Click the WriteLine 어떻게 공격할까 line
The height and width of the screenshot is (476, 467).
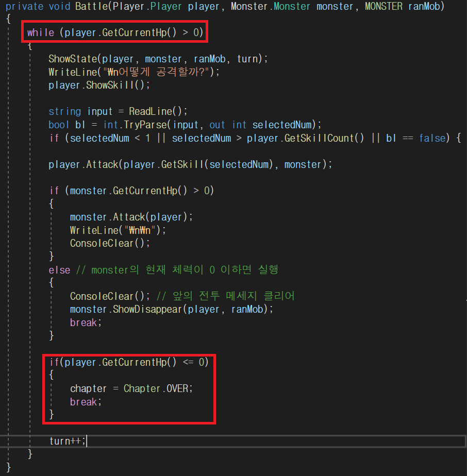tap(134, 72)
